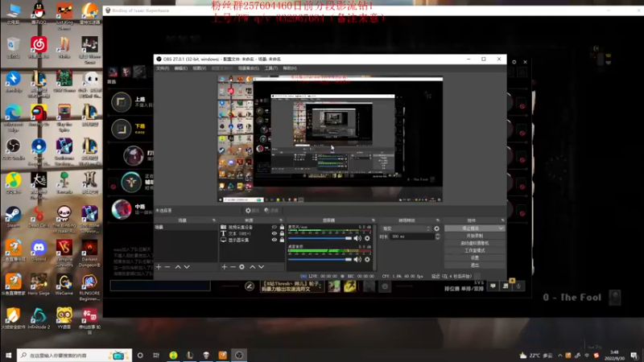Remove selected source with minus icon

(233, 267)
